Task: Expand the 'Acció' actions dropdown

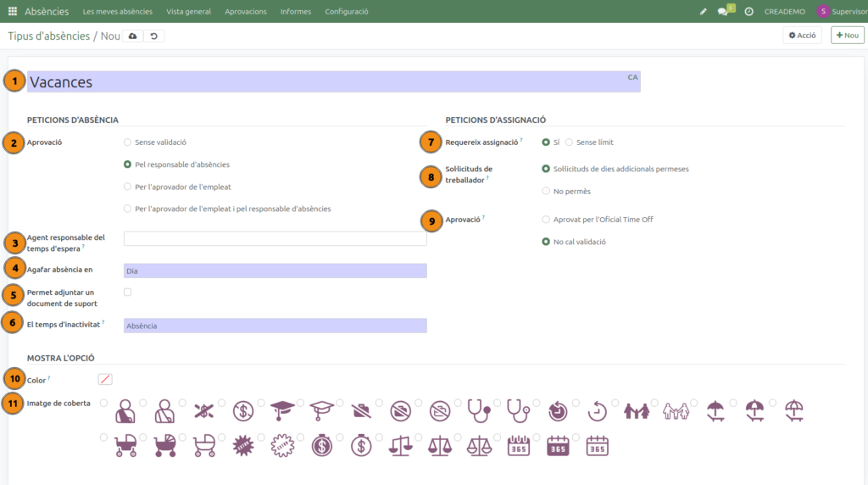Action: point(802,36)
